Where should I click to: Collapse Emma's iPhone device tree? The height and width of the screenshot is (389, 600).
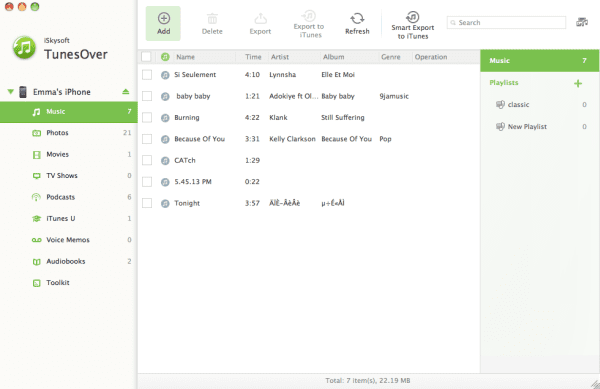click(11, 91)
